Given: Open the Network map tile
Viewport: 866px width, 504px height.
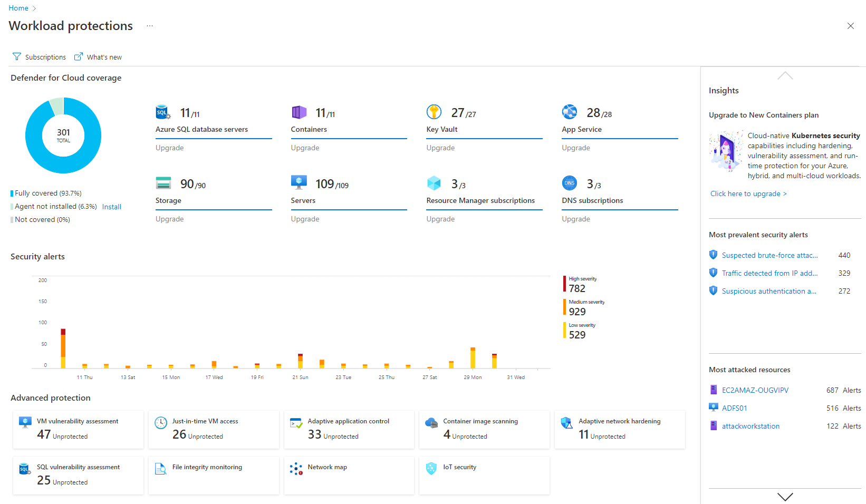Looking at the screenshot, I should point(349,475).
